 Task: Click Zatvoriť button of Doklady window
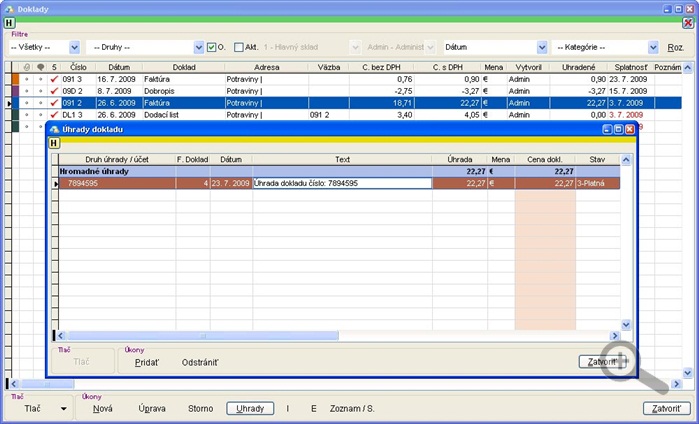coord(666,409)
